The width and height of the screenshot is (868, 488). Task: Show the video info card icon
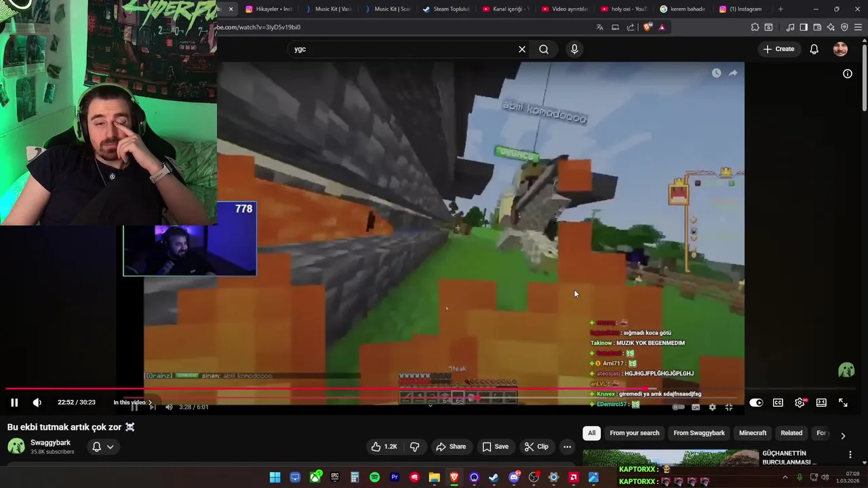point(848,74)
